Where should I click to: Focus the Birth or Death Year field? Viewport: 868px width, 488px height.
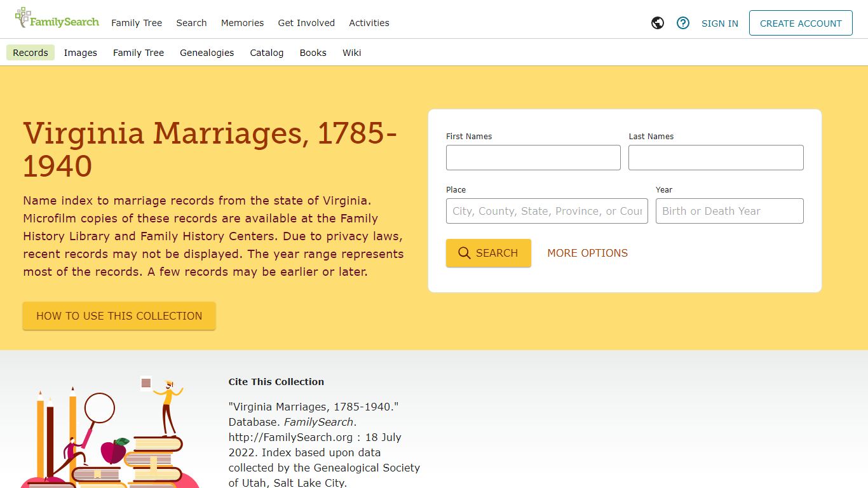(729, 211)
